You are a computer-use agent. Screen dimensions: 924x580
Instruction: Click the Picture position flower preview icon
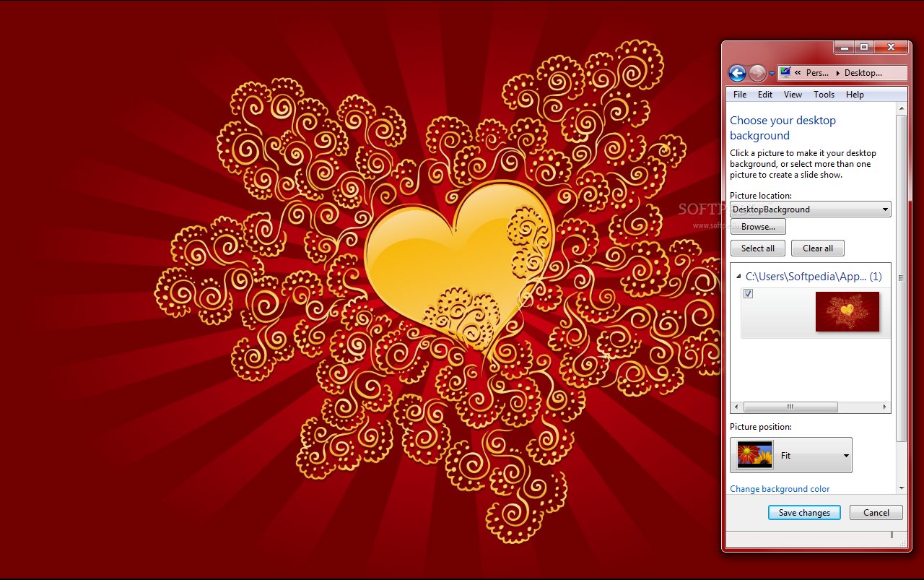tap(755, 455)
